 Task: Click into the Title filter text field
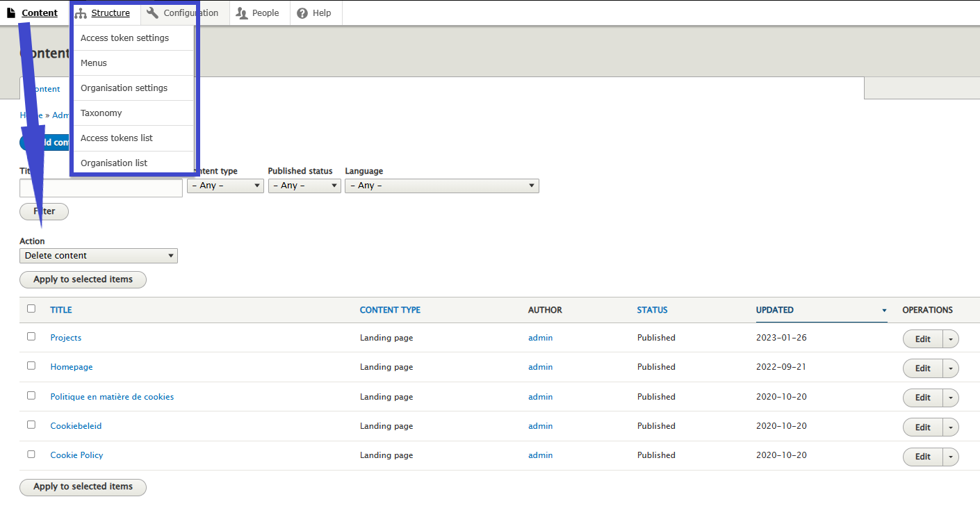pyautogui.click(x=101, y=188)
